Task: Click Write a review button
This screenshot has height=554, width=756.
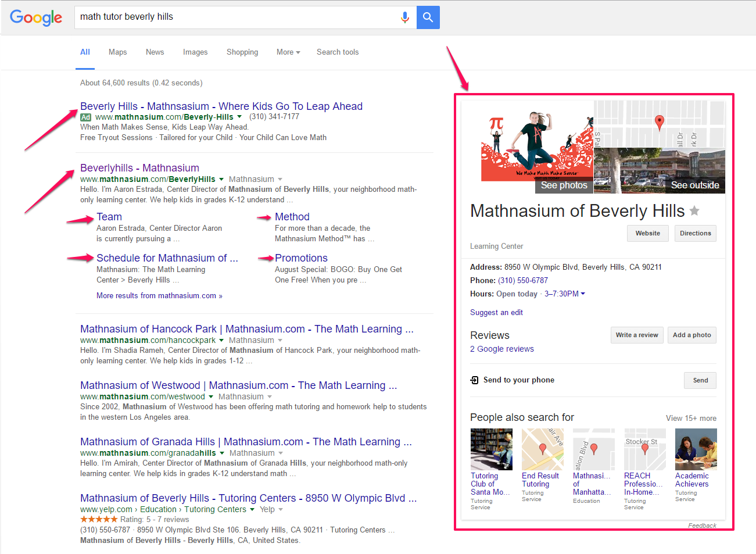Action: tap(637, 335)
